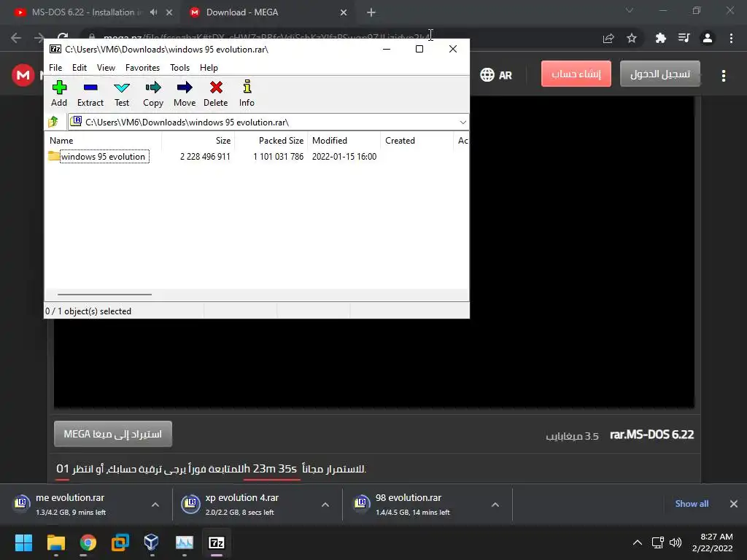Mute the YouTube tab audio icon

pyautogui.click(x=153, y=12)
